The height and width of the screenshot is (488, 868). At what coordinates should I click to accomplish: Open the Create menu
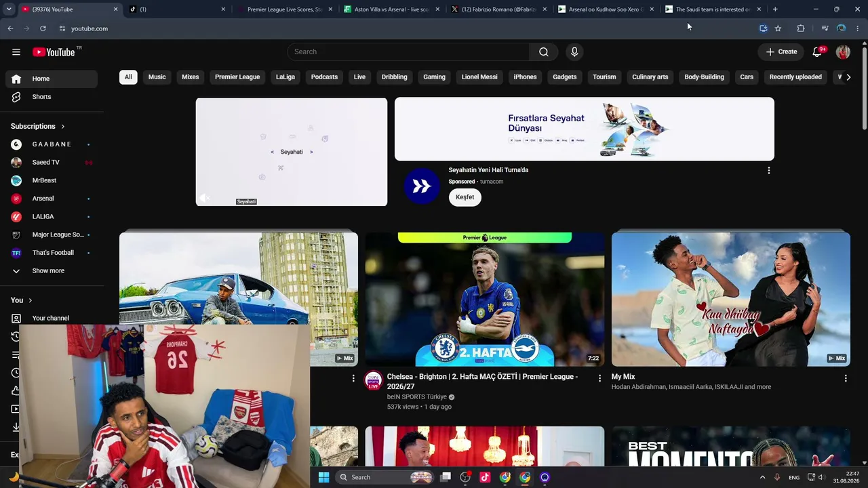781,52
